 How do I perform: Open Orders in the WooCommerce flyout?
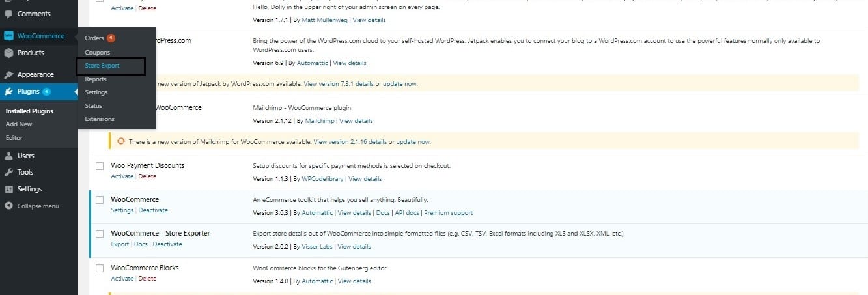click(94, 38)
